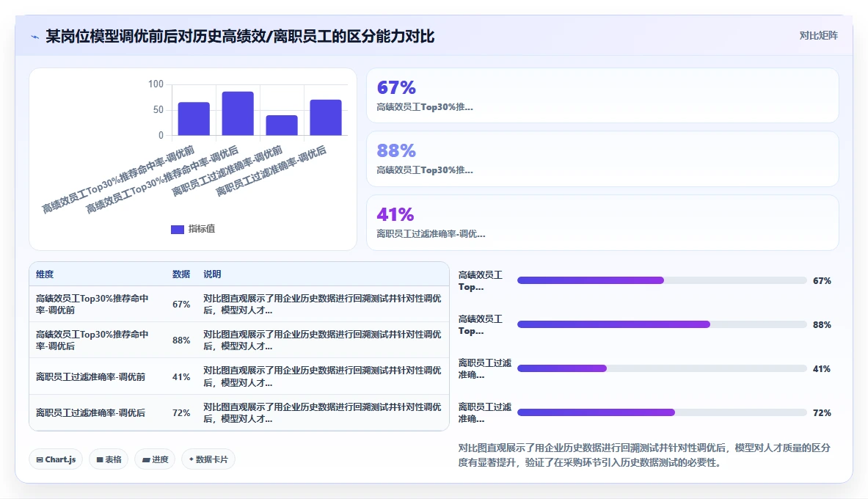Select the 数据卡片 tag chip
The height and width of the screenshot is (499, 868).
click(x=208, y=459)
